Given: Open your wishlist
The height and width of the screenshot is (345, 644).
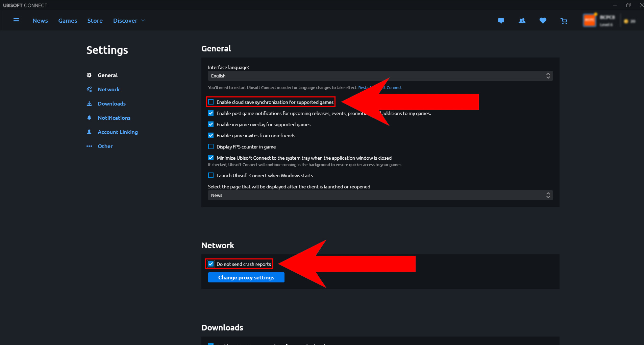Looking at the screenshot, I should pos(543,21).
